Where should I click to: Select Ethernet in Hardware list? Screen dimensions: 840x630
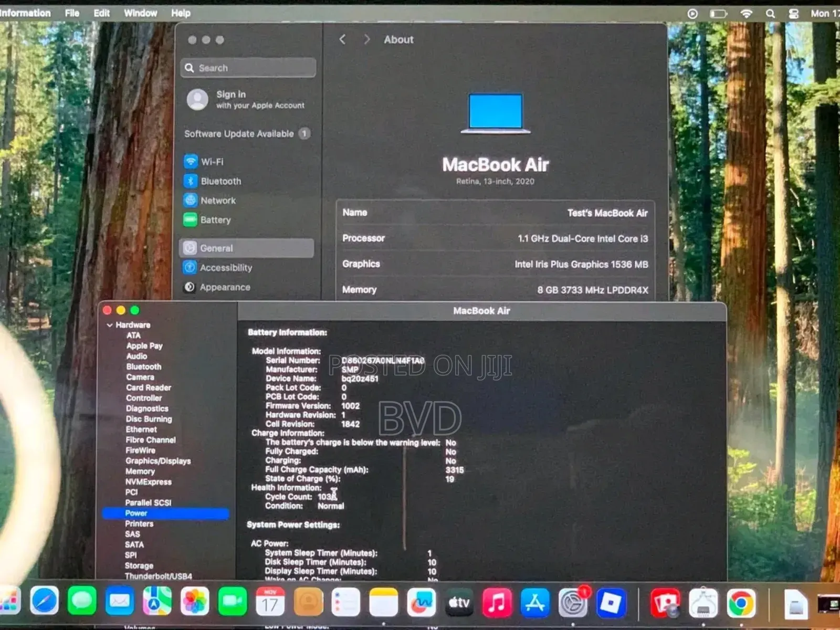point(141,429)
